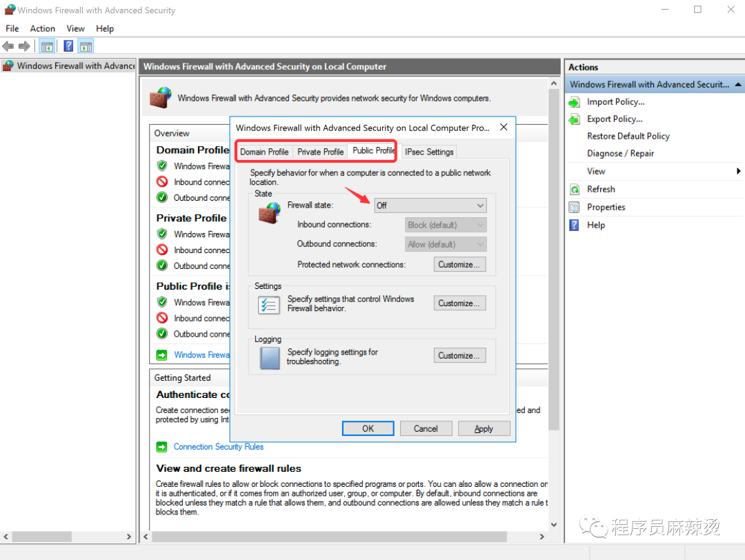Click the center pane scroll up arrow

553,83
